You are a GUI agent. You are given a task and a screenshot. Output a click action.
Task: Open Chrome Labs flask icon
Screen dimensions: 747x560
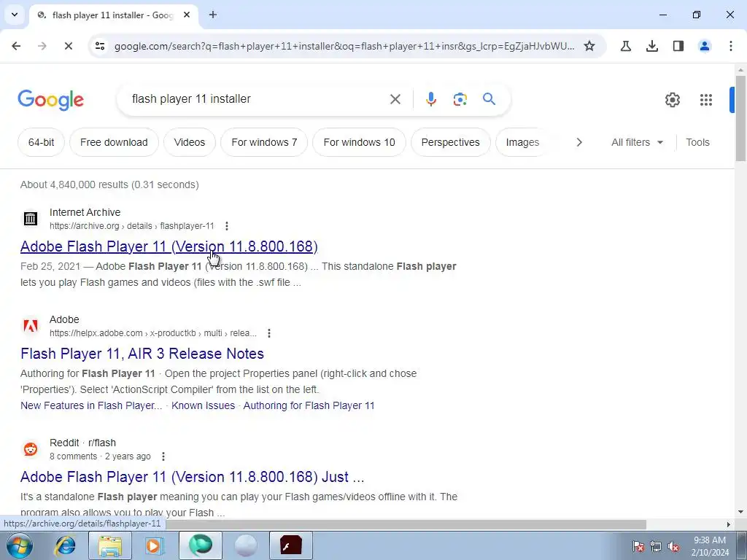(625, 46)
